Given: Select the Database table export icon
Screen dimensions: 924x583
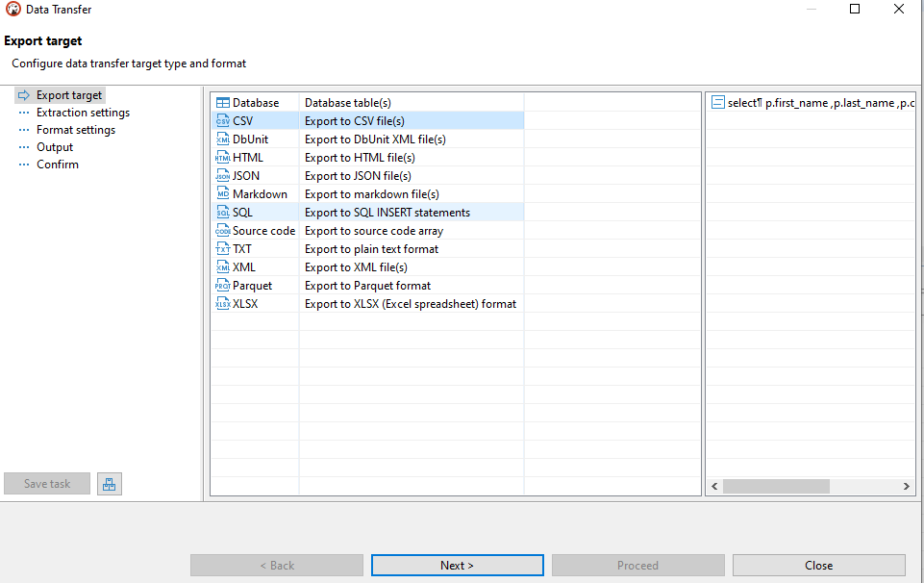Looking at the screenshot, I should click(222, 102).
